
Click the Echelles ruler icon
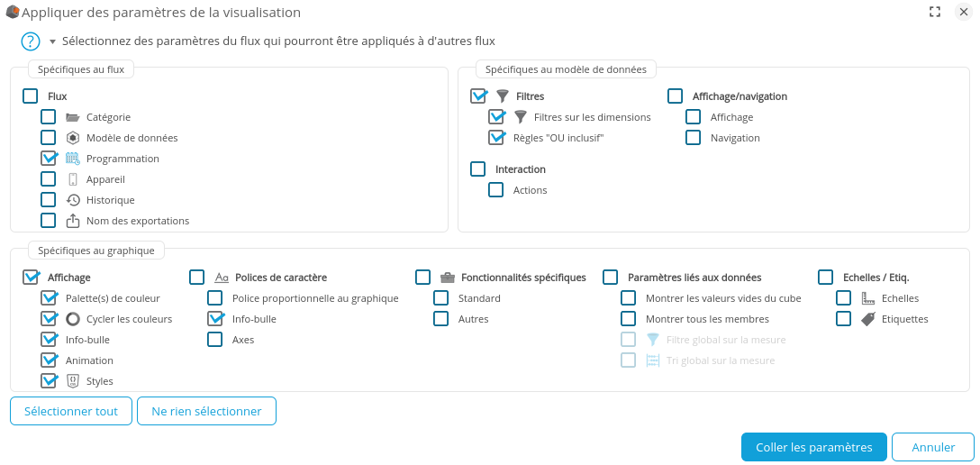868,298
